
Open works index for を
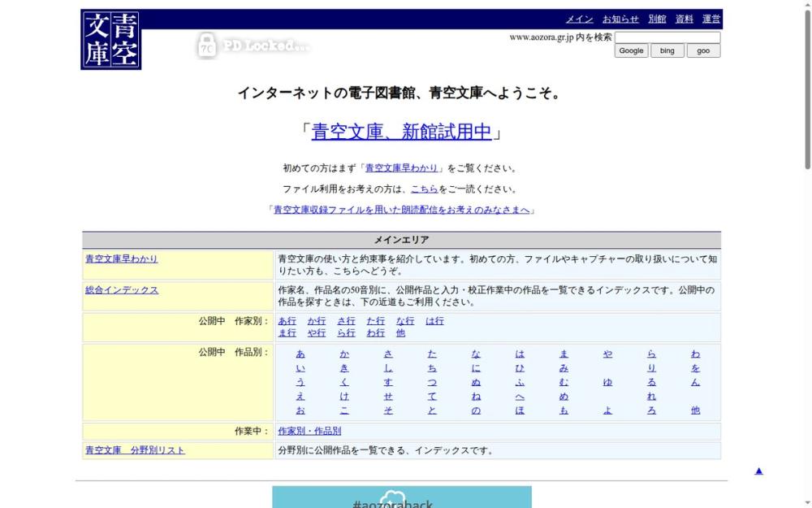click(696, 368)
